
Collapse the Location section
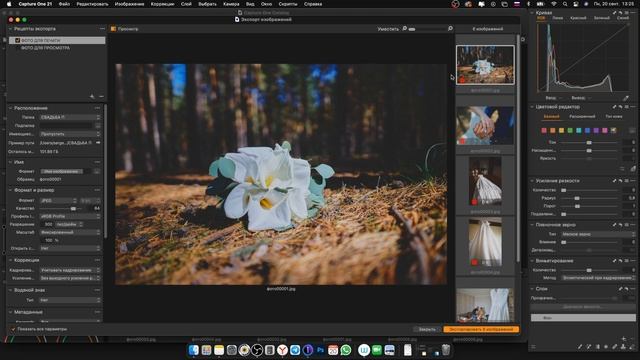click(x=10, y=108)
